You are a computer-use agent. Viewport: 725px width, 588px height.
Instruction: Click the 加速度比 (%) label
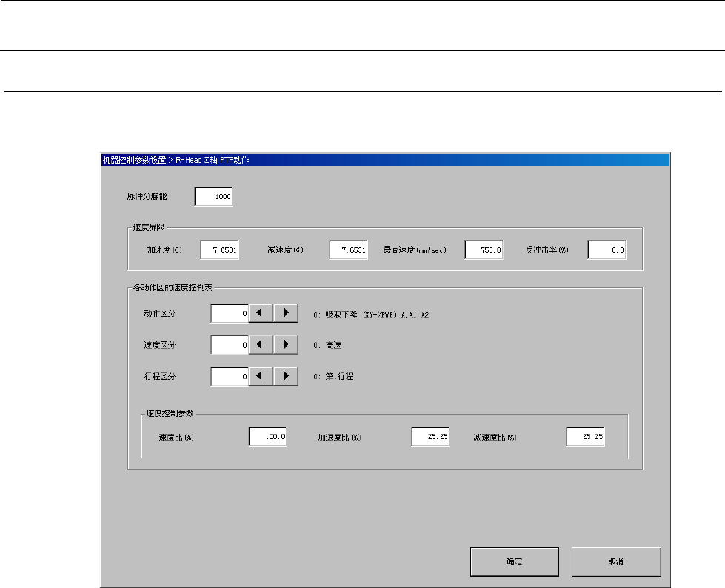coord(339,438)
